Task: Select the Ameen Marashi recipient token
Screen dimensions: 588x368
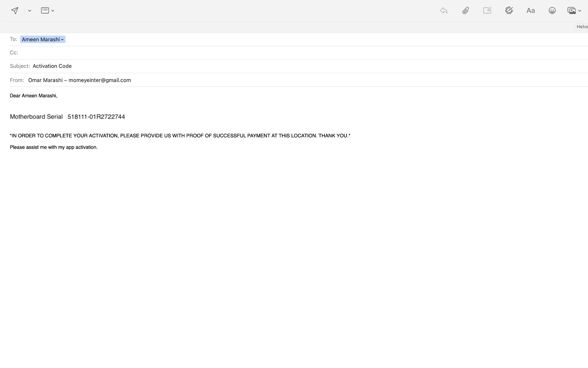Action: [40, 39]
